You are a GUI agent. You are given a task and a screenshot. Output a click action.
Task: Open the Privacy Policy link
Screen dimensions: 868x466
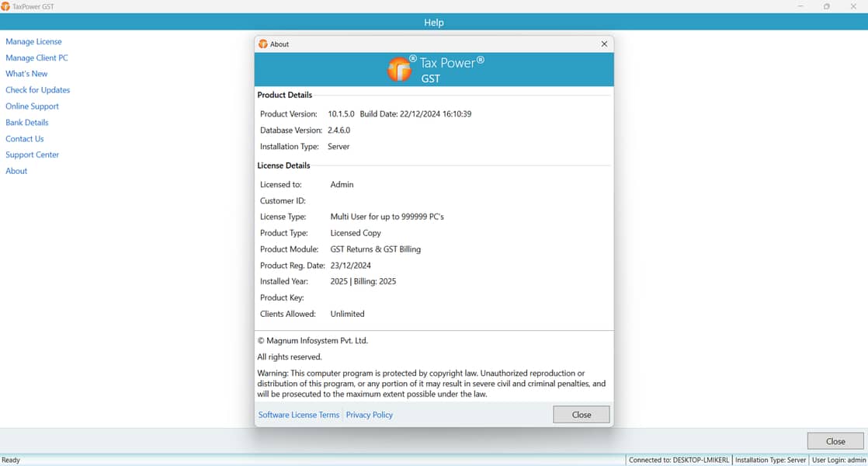click(370, 415)
